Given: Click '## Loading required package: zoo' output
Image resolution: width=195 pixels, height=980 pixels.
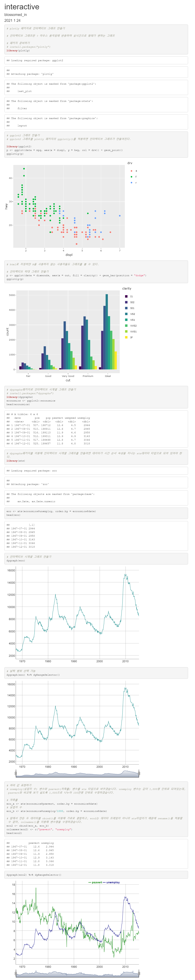Looking at the screenshot, I should pyautogui.click(x=32, y=471).
